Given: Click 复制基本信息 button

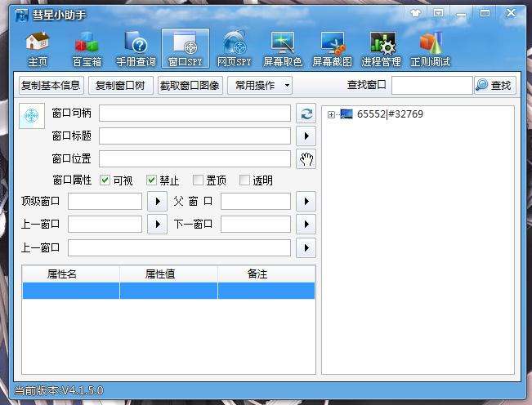Looking at the screenshot, I should 51,85.
